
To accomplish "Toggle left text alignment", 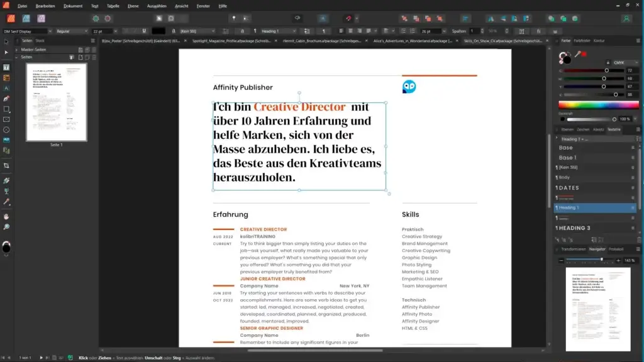I will [x=341, y=31].
